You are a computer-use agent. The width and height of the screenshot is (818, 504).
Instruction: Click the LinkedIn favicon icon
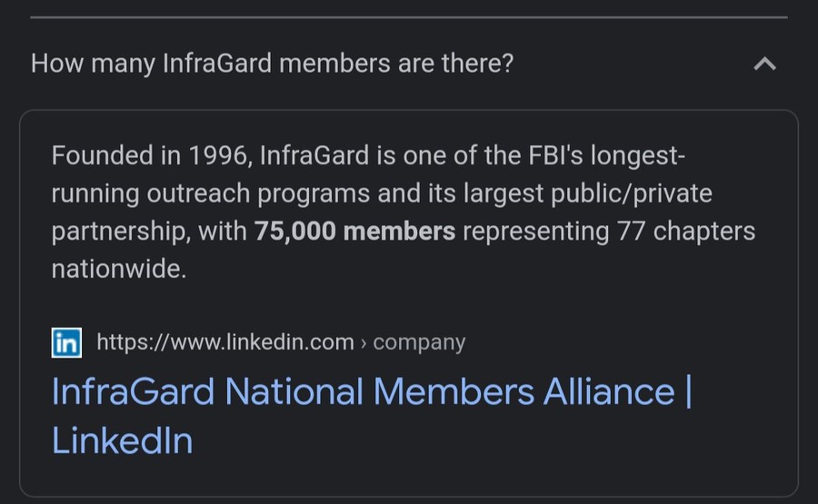[x=66, y=342]
